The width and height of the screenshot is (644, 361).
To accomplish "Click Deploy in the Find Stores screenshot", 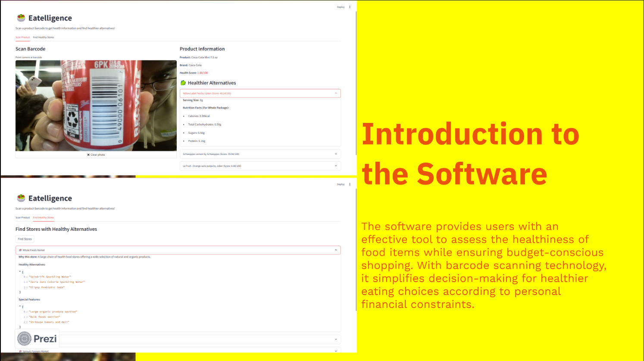I will (341, 184).
